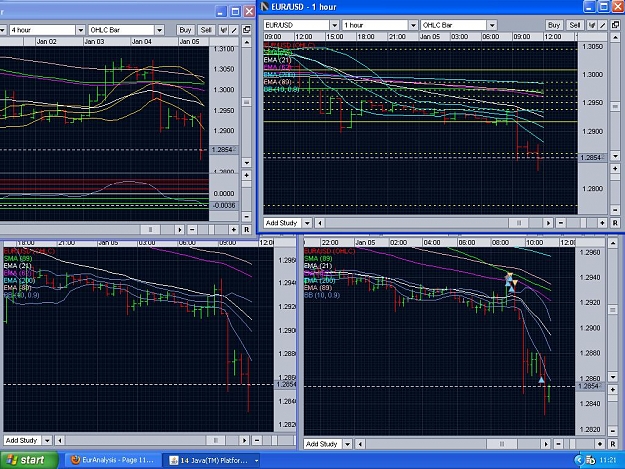Image resolution: width=625 pixels, height=469 pixels.
Task: Detach the EUR/USD 1 hour chart
Action: (615, 25)
